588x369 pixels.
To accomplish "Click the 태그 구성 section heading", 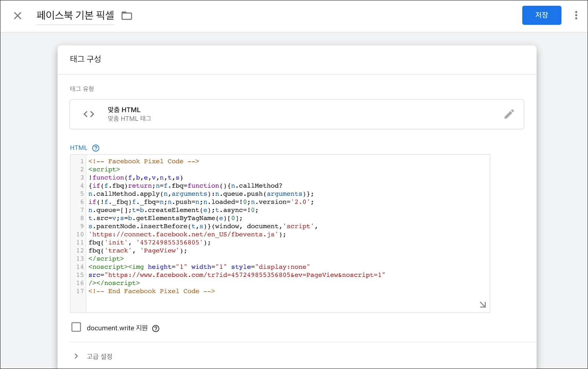I will [x=86, y=59].
